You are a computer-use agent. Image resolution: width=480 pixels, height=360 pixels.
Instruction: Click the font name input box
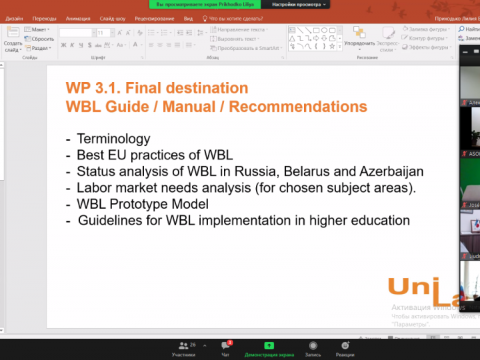pyautogui.click(x=76, y=33)
